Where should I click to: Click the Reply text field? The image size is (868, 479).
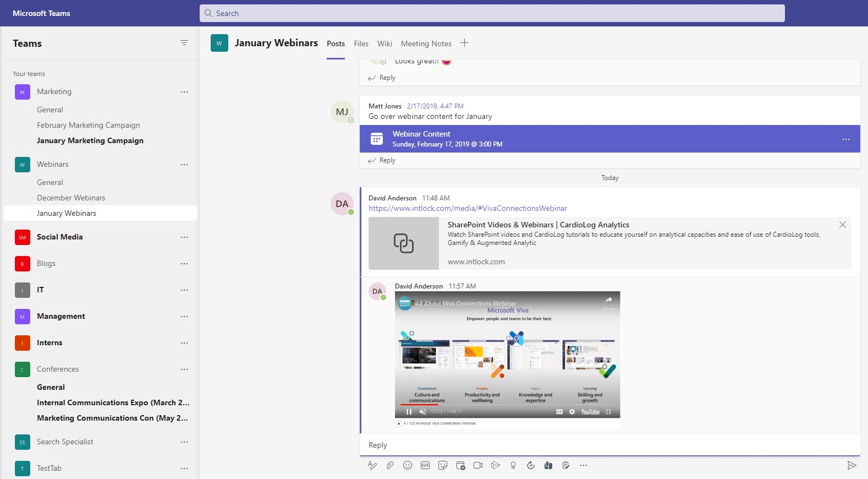(x=609, y=445)
